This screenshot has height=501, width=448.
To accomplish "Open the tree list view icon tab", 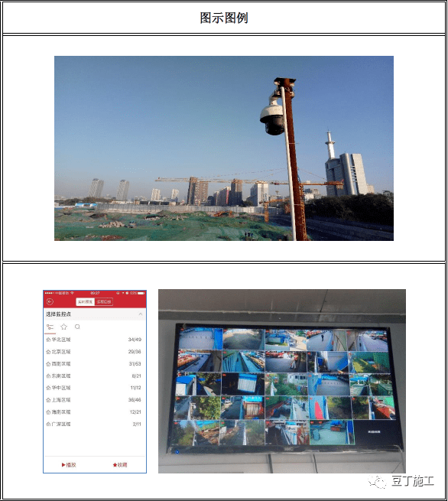I will (x=50, y=327).
